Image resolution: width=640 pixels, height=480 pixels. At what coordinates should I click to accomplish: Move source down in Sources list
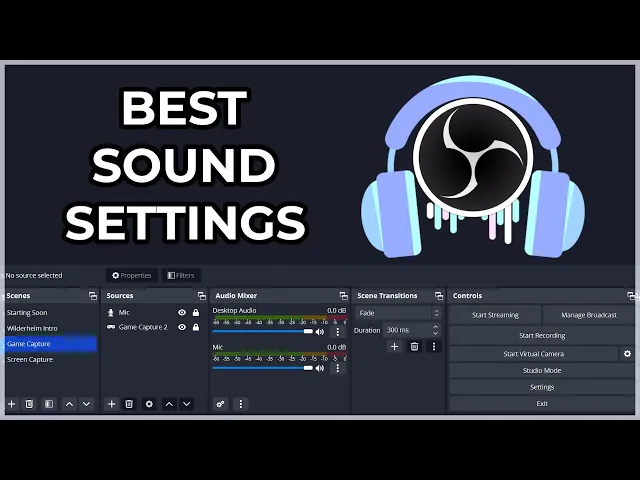coord(187,404)
